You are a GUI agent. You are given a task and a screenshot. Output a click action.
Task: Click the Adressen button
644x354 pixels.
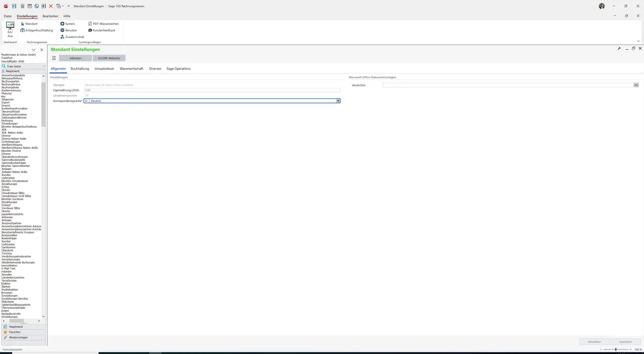point(75,58)
